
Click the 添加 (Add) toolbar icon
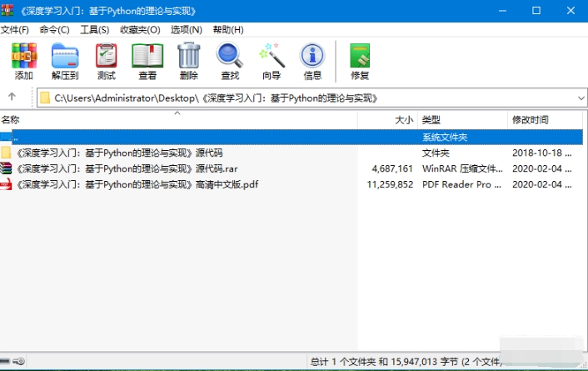(x=24, y=56)
